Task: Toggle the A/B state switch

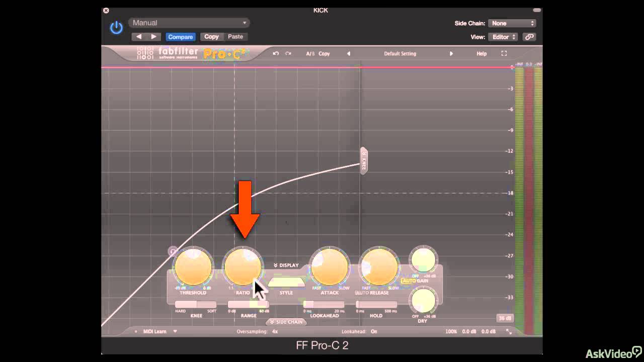Action: 310,53
